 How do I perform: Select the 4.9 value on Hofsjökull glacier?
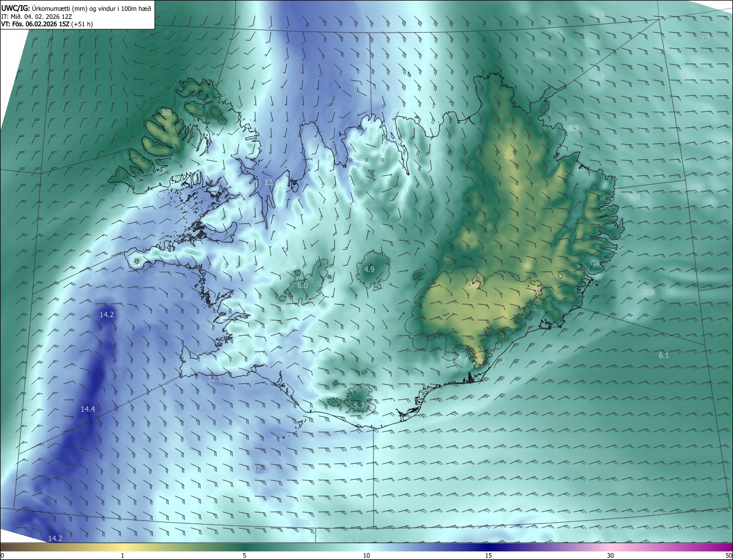[x=369, y=269]
